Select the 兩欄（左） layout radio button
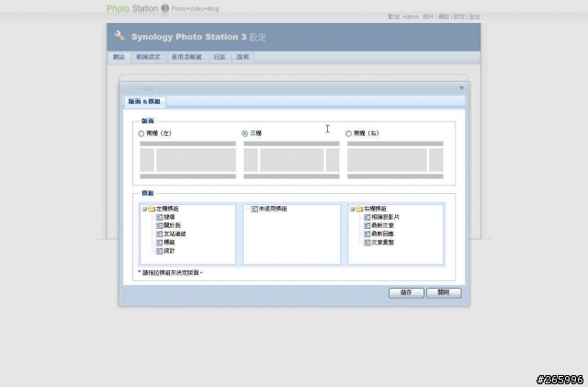 (x=141, y=133)
